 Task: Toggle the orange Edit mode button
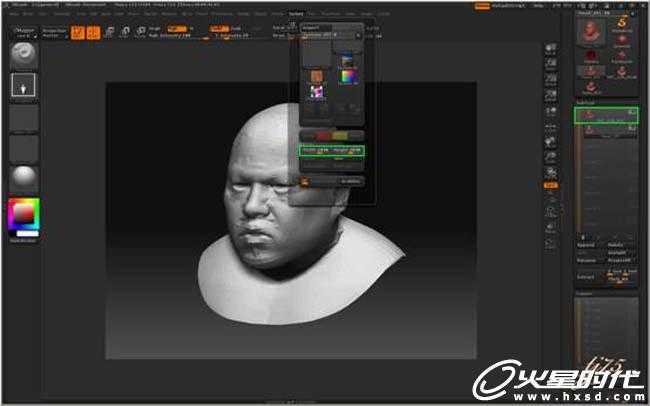tap(78, 33)
